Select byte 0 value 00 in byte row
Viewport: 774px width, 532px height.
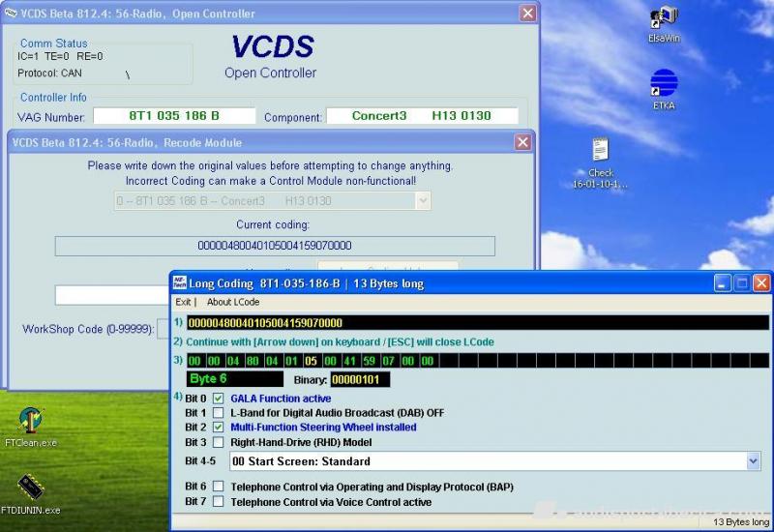tap(194, 361)
